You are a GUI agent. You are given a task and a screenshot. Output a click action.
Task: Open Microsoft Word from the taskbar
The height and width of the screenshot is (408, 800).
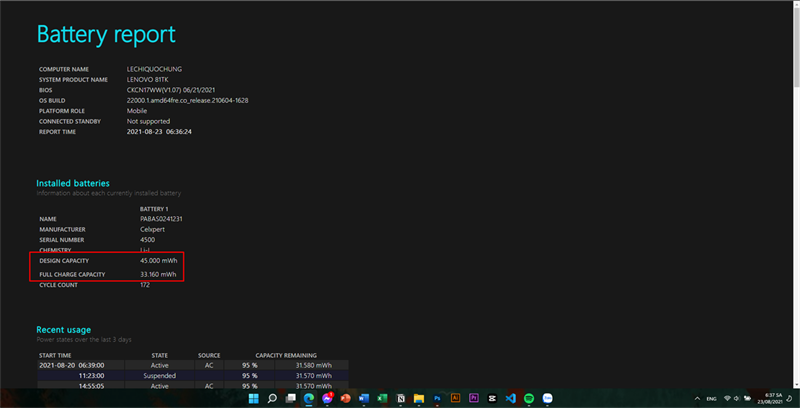[364, 398]
